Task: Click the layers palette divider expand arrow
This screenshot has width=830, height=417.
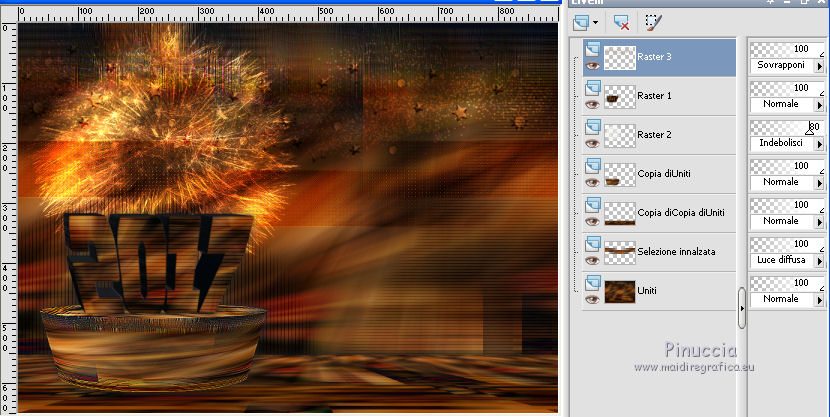Action: pyautogui.click(x=742, y=308)
